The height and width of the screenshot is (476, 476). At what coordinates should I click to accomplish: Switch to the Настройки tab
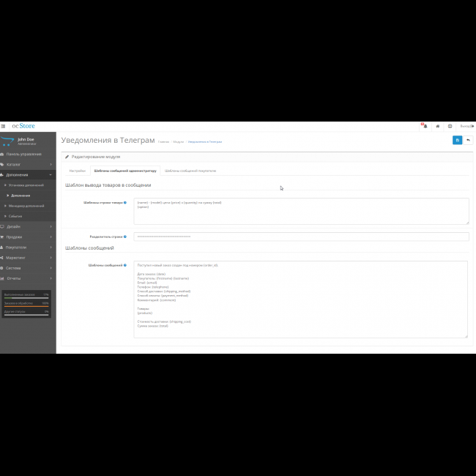point(77,170)
